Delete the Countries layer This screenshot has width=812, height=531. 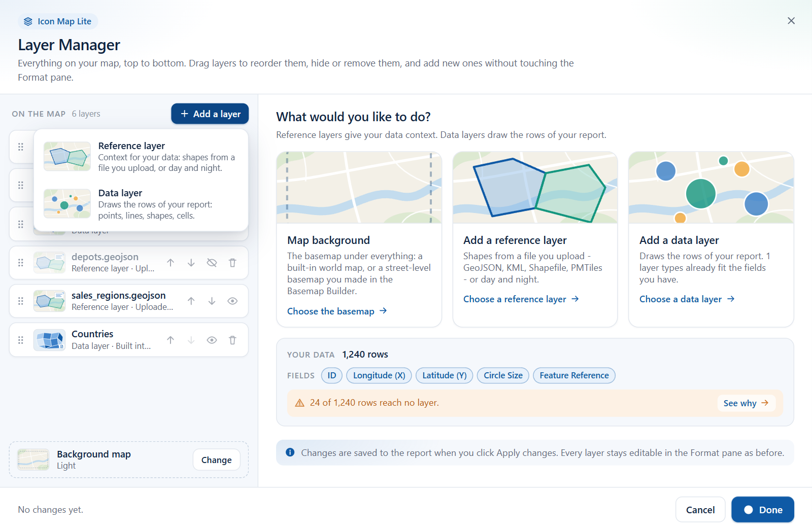coord(232,340)
